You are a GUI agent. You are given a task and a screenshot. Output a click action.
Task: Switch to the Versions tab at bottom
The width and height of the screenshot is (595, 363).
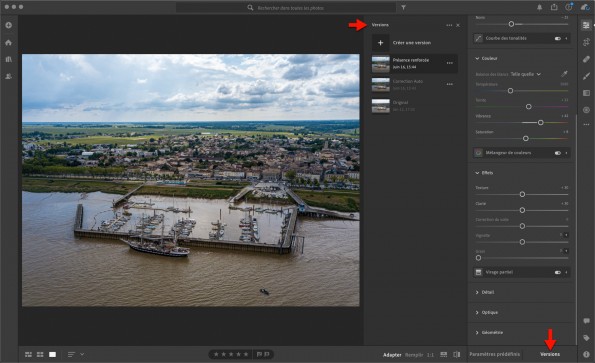point(550,354)
